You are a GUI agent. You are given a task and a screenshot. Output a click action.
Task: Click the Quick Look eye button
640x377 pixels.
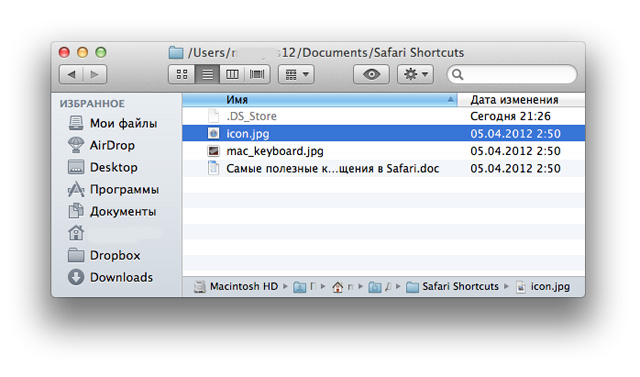(371, 74)
